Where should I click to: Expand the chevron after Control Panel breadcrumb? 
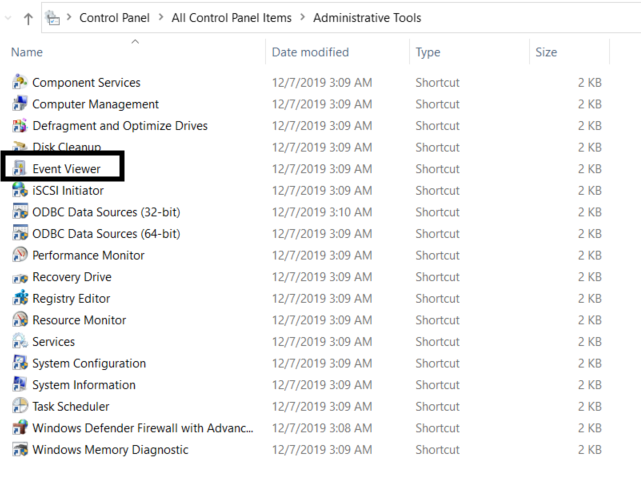[161, 17]
